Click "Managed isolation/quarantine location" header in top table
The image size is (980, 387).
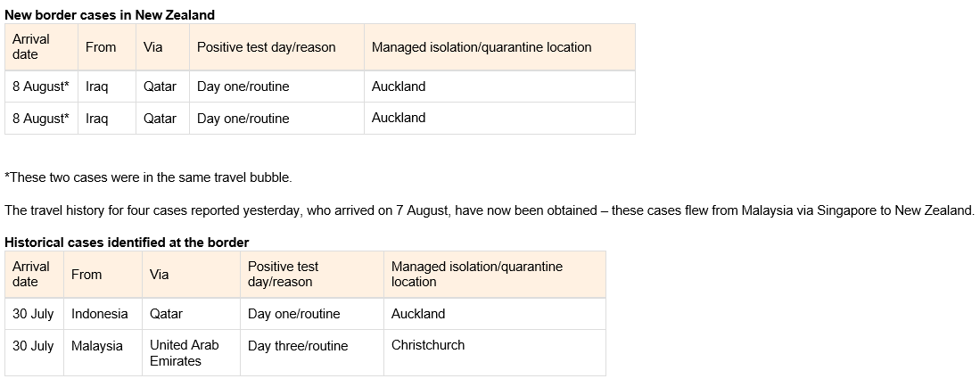click(x=482, y=47)
